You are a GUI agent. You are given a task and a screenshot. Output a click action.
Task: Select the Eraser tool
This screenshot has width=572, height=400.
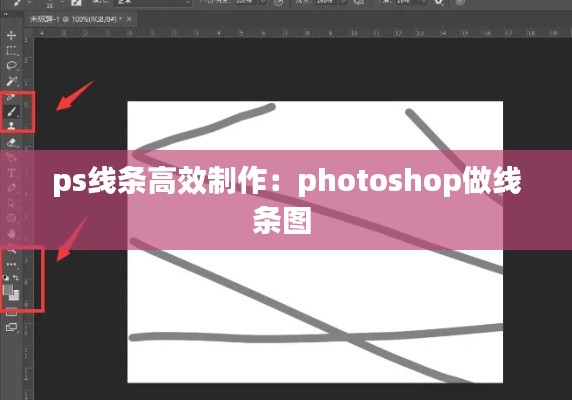[12, 142]
